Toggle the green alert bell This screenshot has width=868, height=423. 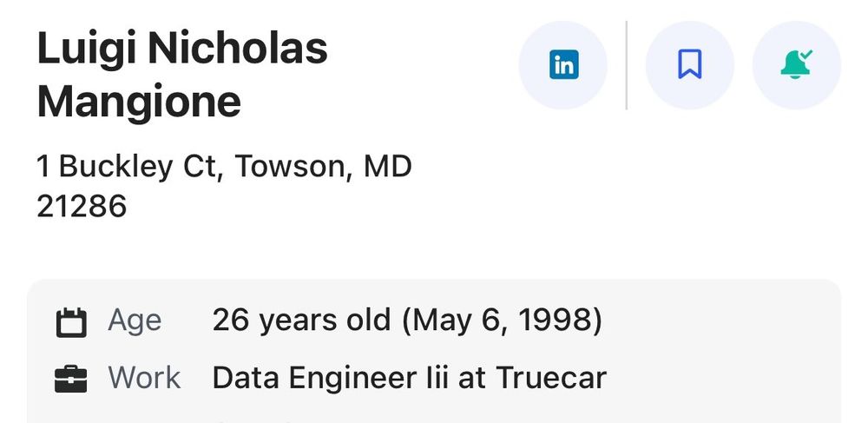[x=796, y=65]
